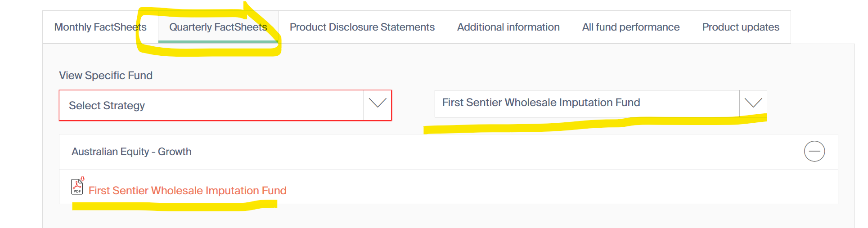Collapse section using the circled minus icon

pyautogui.click(x=814, y=151)
